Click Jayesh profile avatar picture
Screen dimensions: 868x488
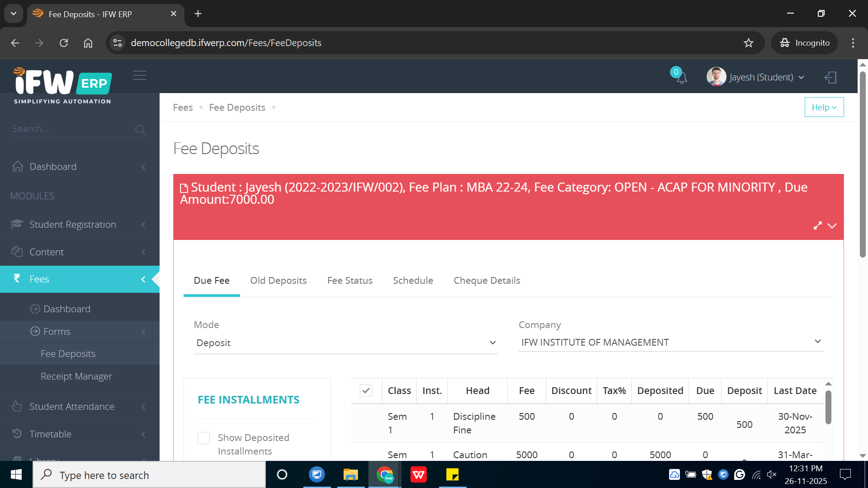tap(716, 77)
